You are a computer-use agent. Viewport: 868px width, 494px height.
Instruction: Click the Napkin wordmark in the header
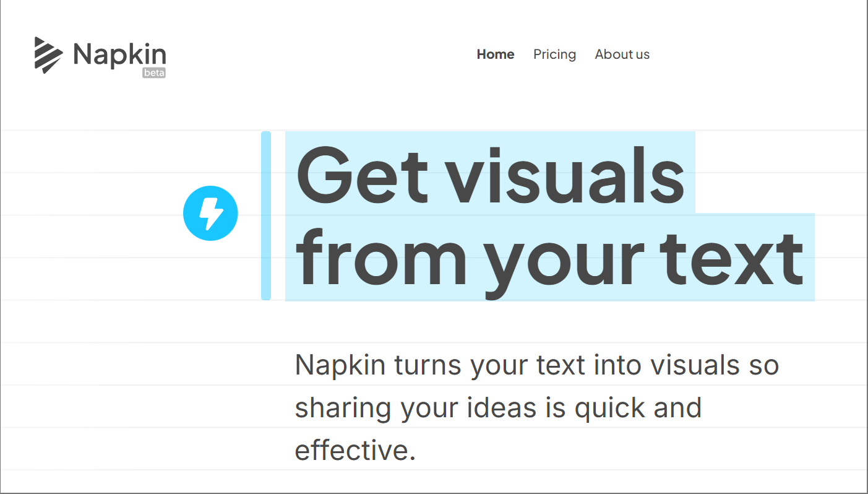coord(119,54)
